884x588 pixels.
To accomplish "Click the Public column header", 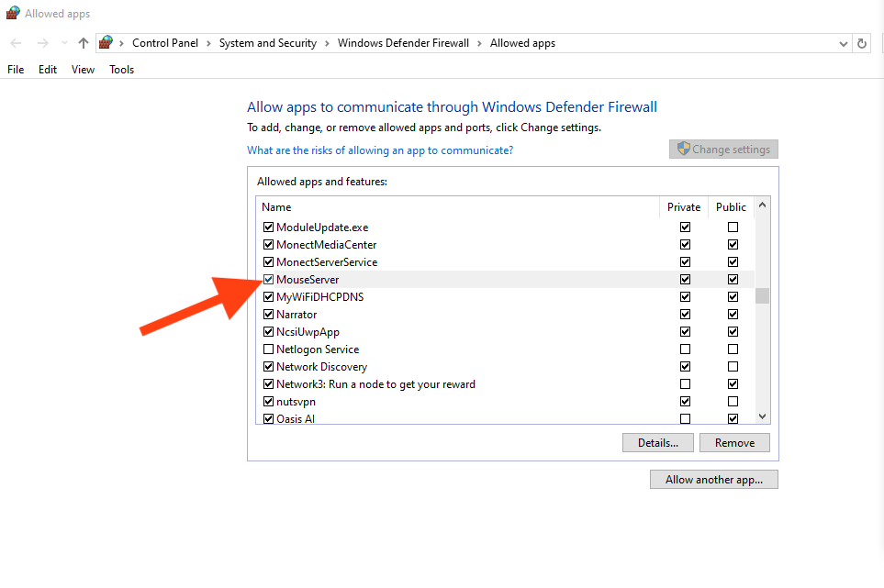I will coord(732,207).
